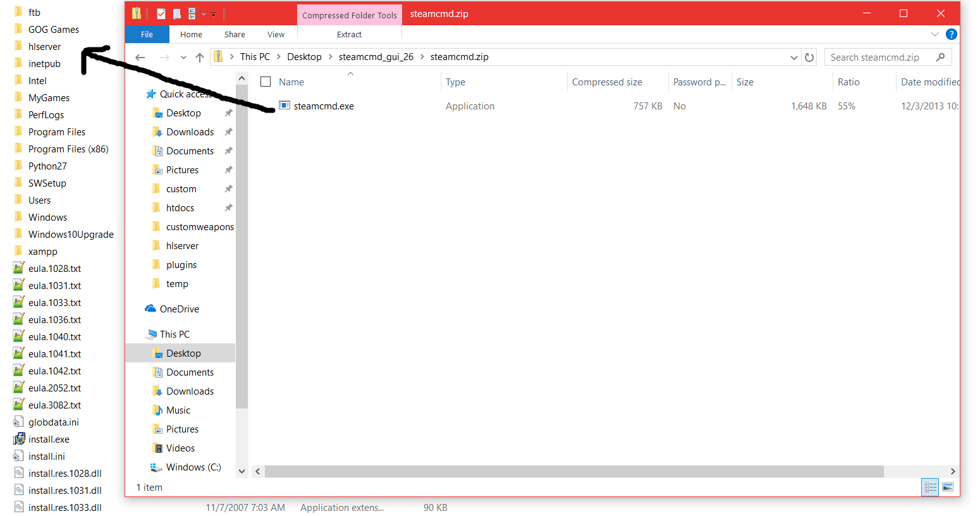980x516 pixels.
Task: Click the Properties icon in the title bar
Action: (161, 13)
